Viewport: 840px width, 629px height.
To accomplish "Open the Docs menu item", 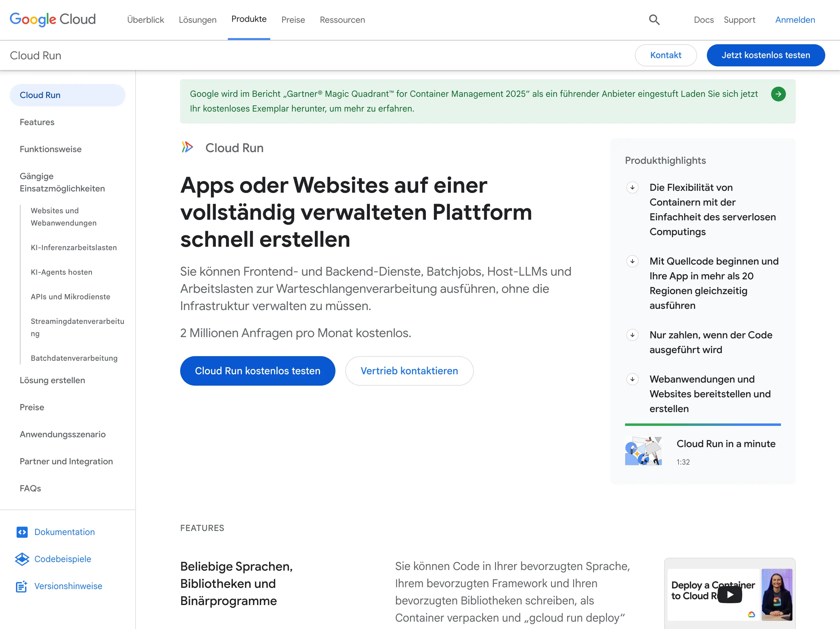I will [704, 20].
